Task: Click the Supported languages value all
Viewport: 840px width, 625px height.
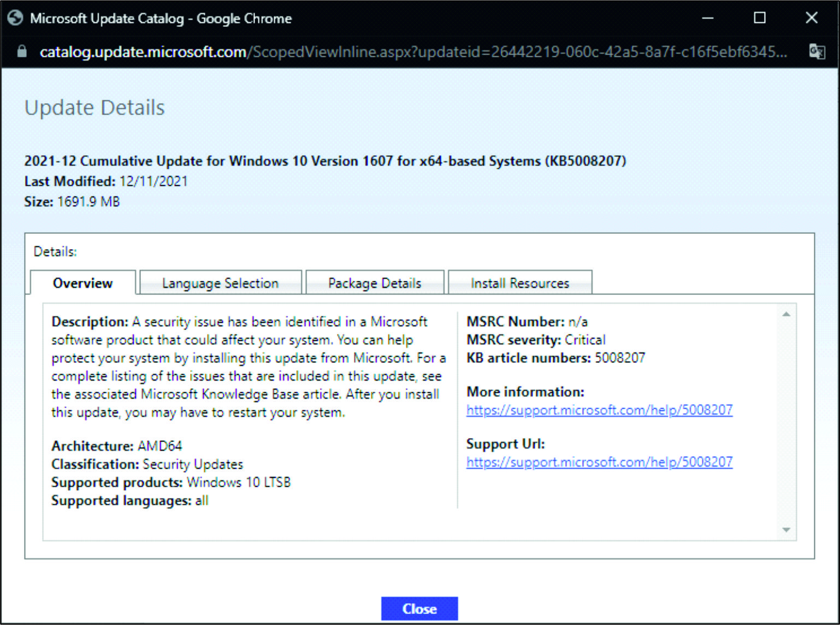Action: [x=202, y=500]
